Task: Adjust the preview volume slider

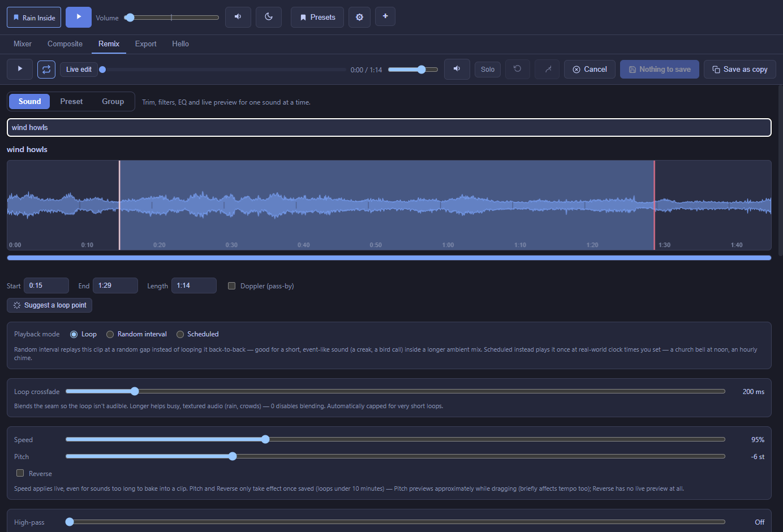Action: click(413, 70)
